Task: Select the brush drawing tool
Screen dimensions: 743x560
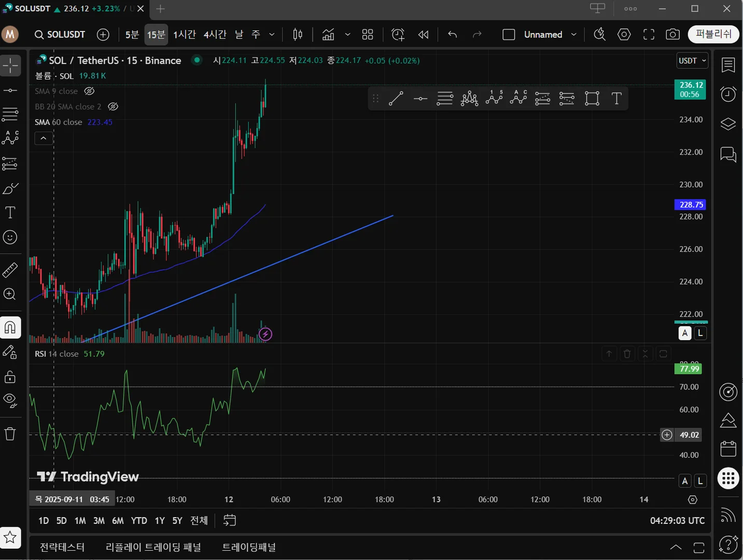Action: click(10, 188)
